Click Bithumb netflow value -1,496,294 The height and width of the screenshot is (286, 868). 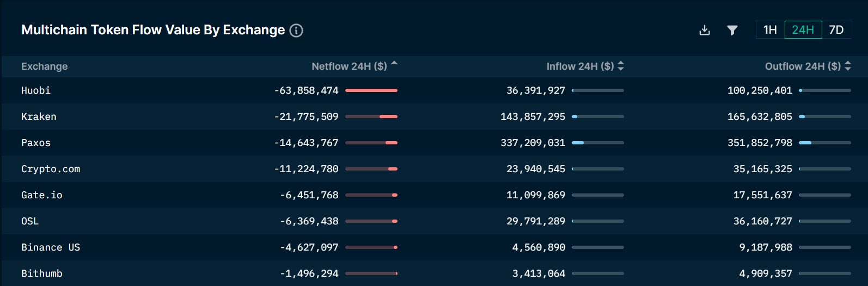tap(309, 273)
